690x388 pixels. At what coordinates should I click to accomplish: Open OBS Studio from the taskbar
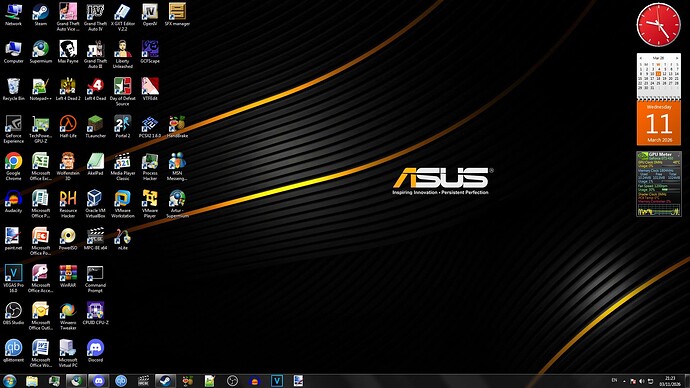[232, 381]
